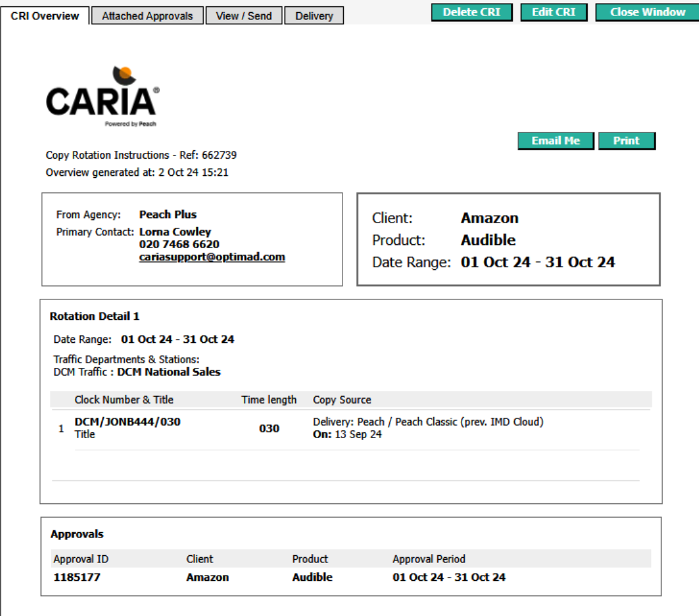Click the Lorna Cowley contact name
Viewport: 699px width, 616px height.
(175, 232)
